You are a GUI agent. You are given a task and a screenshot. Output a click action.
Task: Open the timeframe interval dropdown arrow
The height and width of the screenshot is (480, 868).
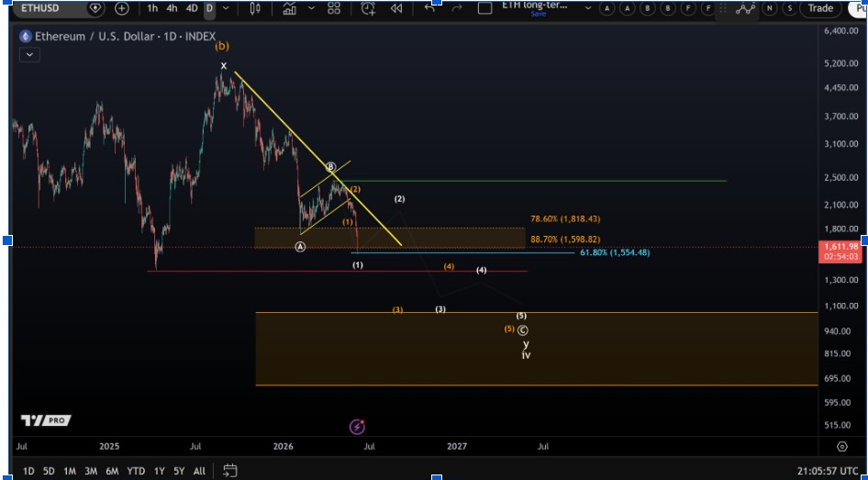click(226, 8)
